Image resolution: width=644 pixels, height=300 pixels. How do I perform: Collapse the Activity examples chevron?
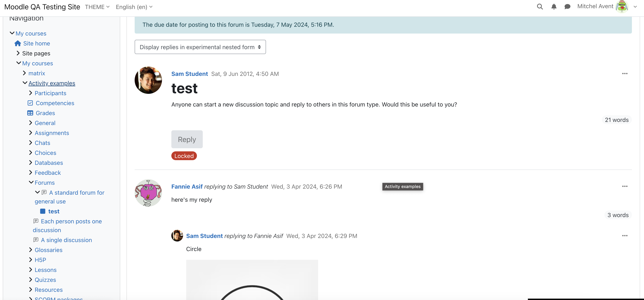pyautogui.click(x=25, y=83)
